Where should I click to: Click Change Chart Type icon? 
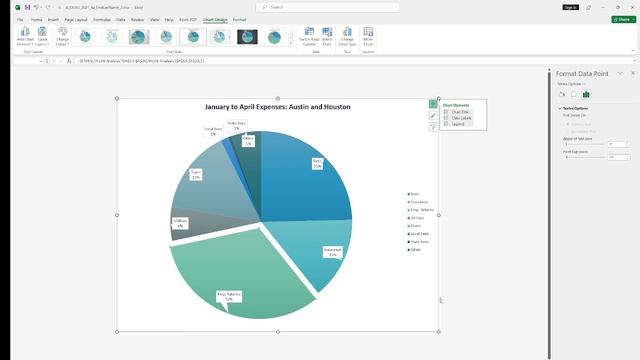(x=347, y=32)
